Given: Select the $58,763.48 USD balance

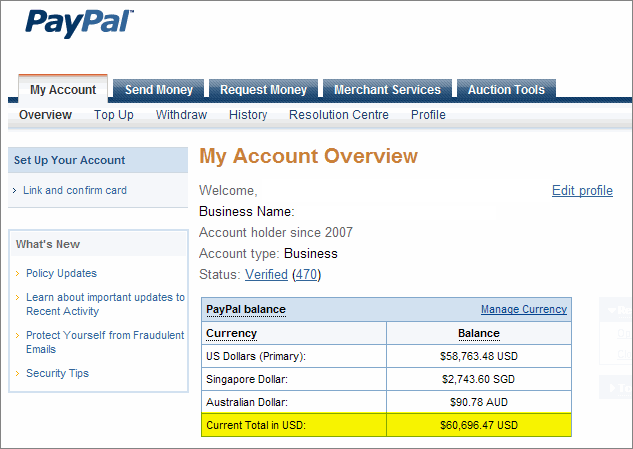Looking at the screenshot, I should pos(479,356).
